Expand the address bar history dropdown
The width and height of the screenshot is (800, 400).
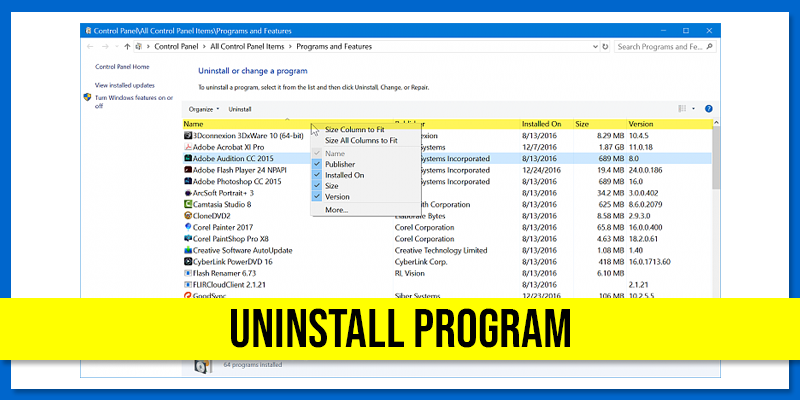[x=595, y=46]
